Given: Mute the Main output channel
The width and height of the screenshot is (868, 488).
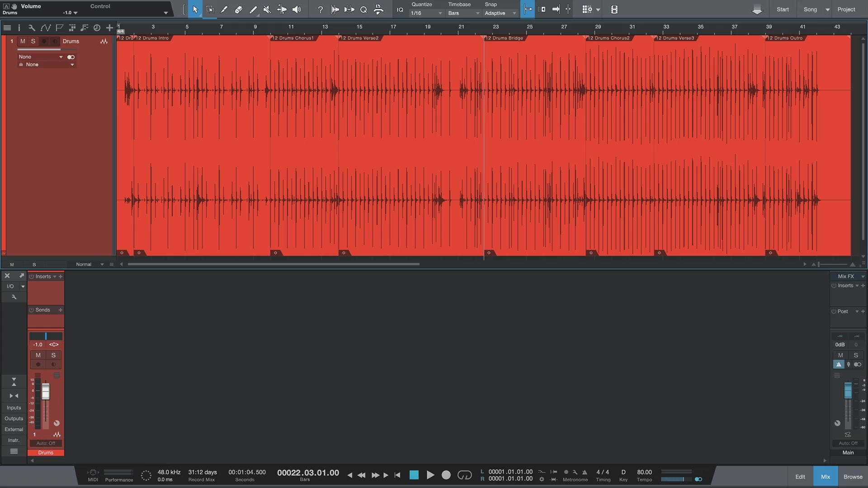Looking at the screenshot, I should 840,355.
